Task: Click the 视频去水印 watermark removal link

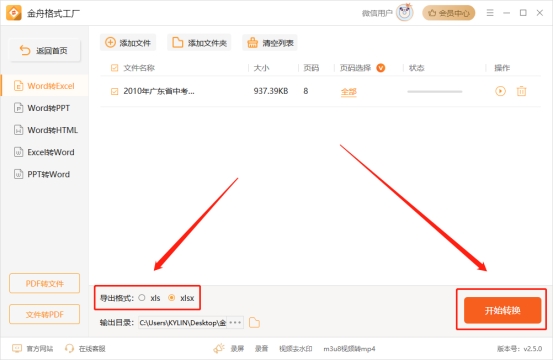Action: tap(296, 349)
